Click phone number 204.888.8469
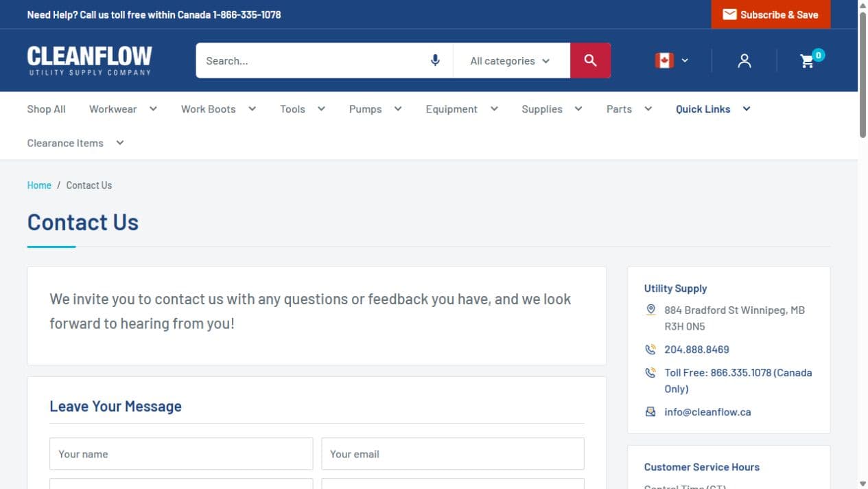 click(696, 350)
